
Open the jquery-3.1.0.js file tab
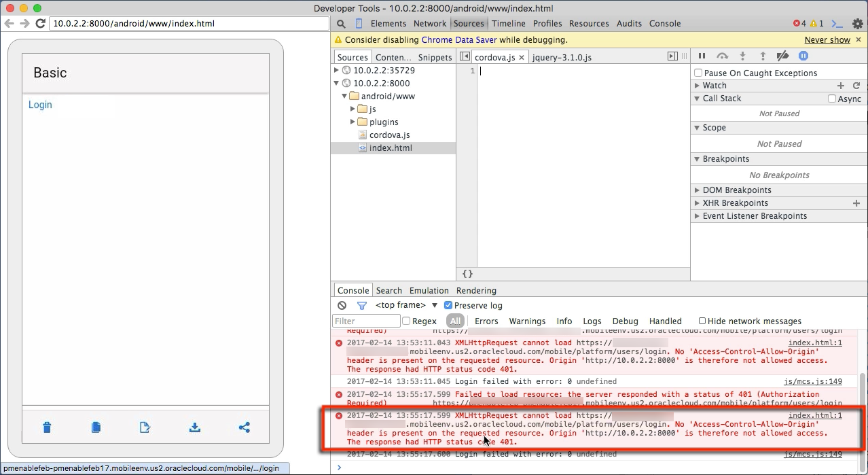(561, 58)
